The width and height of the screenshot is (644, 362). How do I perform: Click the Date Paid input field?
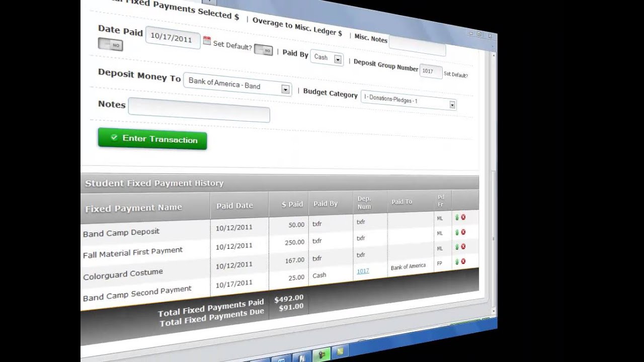point(173,38)
